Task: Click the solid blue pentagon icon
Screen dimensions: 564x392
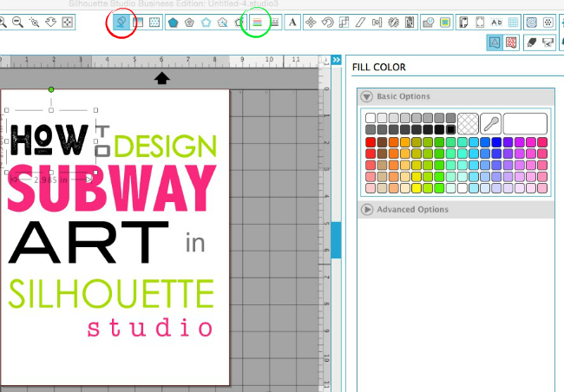Action: [x=173, y=23]
